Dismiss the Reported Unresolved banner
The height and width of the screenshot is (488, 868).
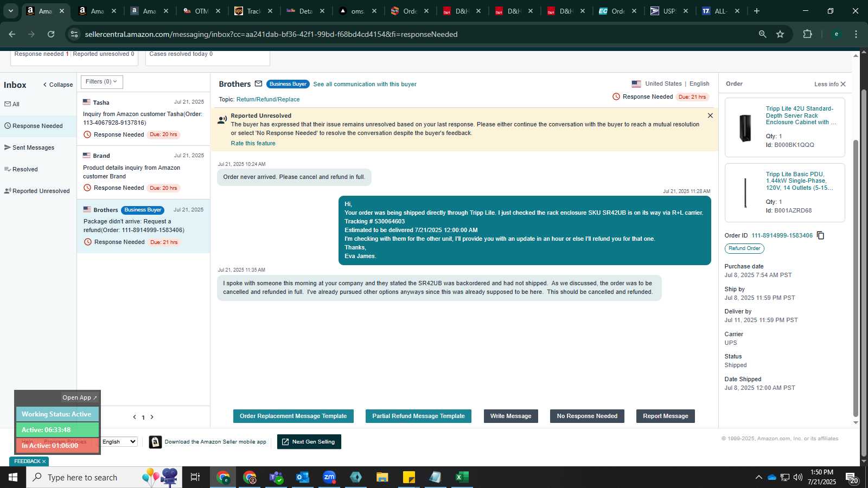point(710,115)
